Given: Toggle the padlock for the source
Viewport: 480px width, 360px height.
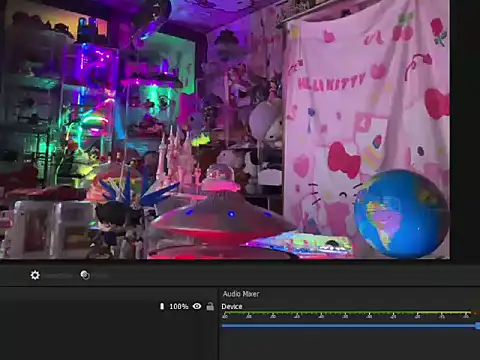Looking at the screenshot, I should (210, 306).
